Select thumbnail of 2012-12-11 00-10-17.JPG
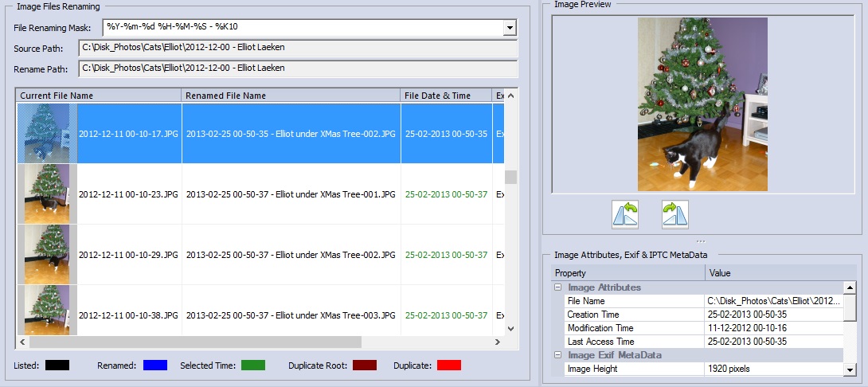This screenshot has width=868, height=387. tap(47, 134)
